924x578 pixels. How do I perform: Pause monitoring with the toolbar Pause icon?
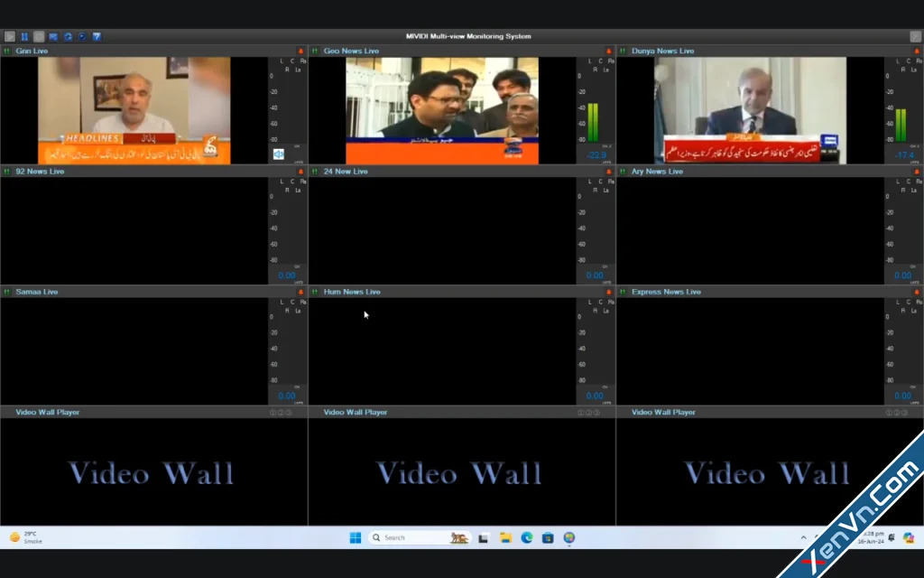point(24,36)
